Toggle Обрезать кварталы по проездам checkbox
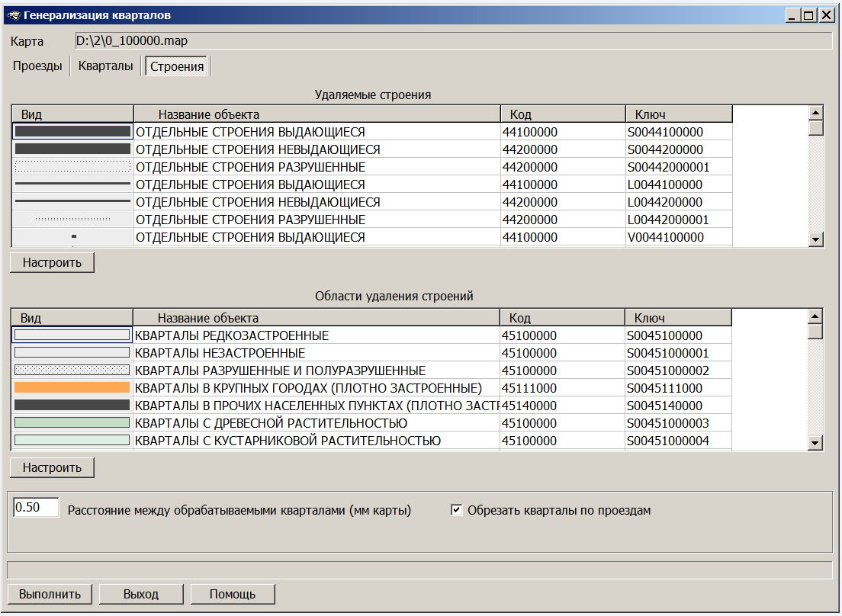 click(457, 511)
